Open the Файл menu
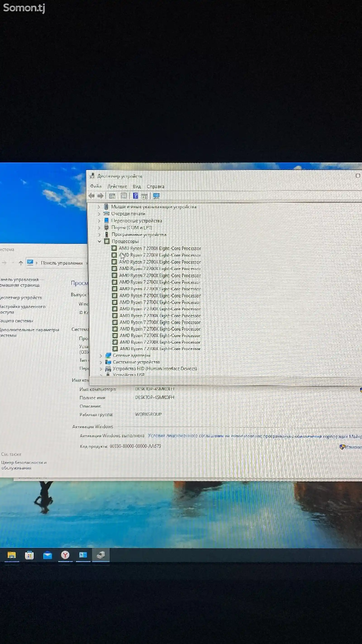The image size is (362, 644). [96, 186]
